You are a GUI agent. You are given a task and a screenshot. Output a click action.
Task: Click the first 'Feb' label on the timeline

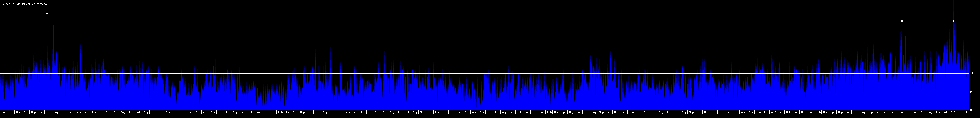point(11,112)
